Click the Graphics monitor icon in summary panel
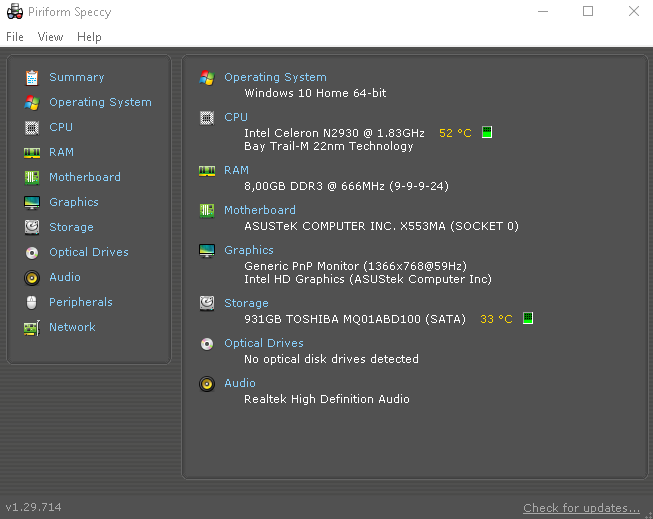 tap(207, 251)
